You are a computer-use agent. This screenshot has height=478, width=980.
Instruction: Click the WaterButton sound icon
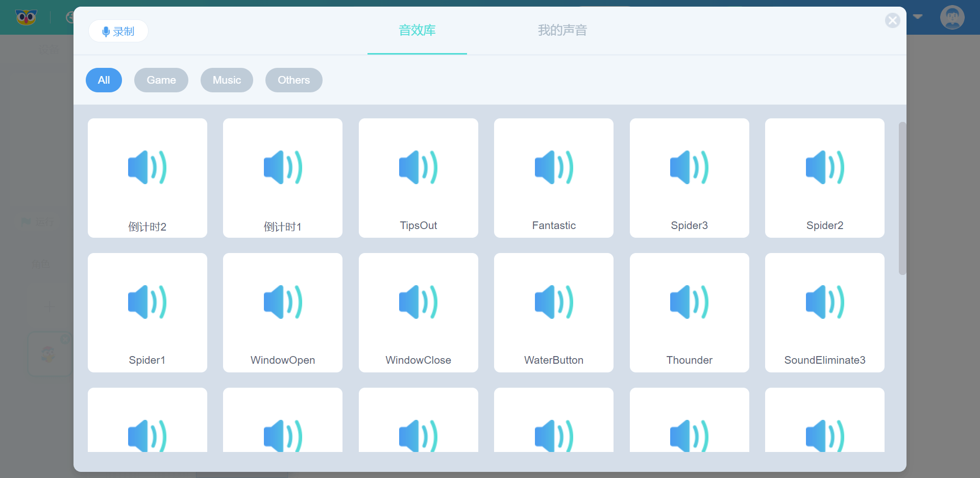[x=554, y=302]
